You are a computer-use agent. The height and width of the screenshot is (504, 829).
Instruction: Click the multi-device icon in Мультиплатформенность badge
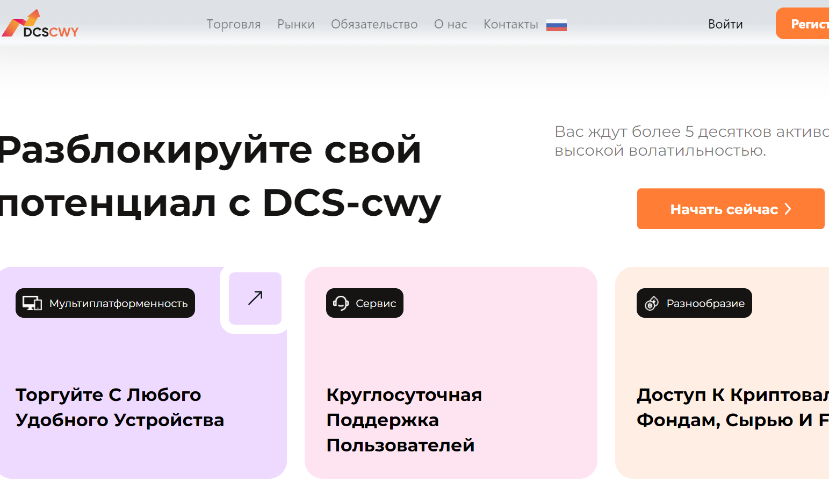(x=32, y=303)
